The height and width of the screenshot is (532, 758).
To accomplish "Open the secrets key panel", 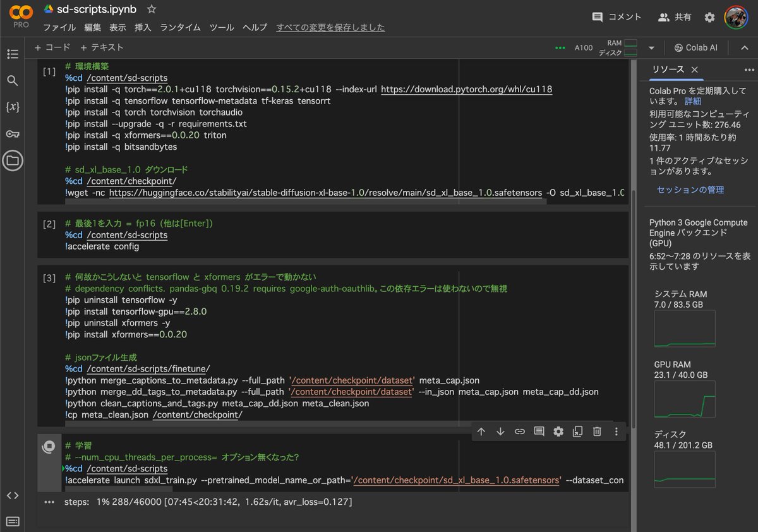I will point(12,133).
